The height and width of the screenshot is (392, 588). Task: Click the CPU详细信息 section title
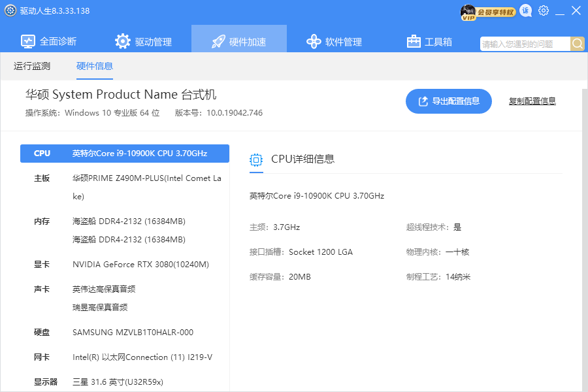(x=302, y=159)
